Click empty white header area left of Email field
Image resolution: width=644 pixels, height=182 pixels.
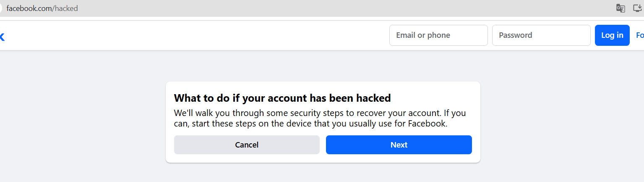pos(210,36)
